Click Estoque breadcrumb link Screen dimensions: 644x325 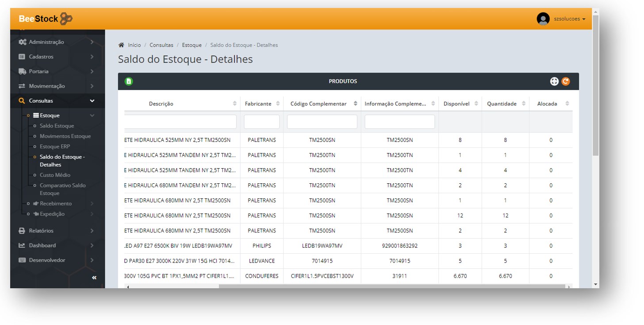pos(192,45)
